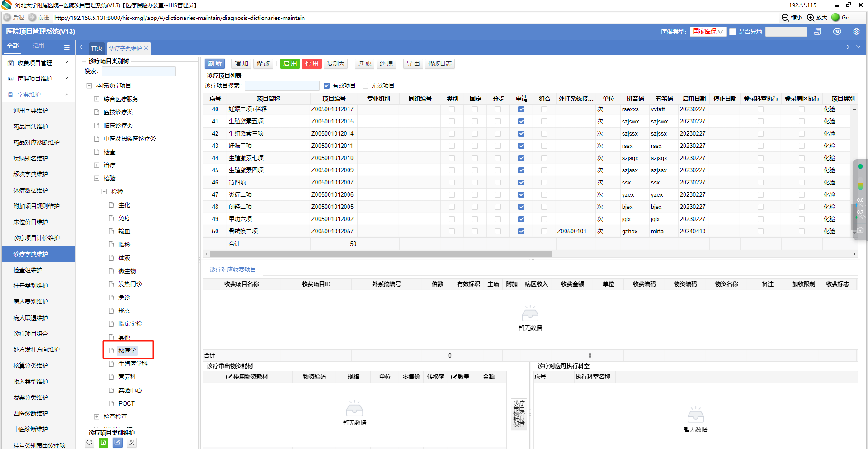Screen dimensions: 868x449
Task: Click the red 停用 button
Action: point(311,63)
